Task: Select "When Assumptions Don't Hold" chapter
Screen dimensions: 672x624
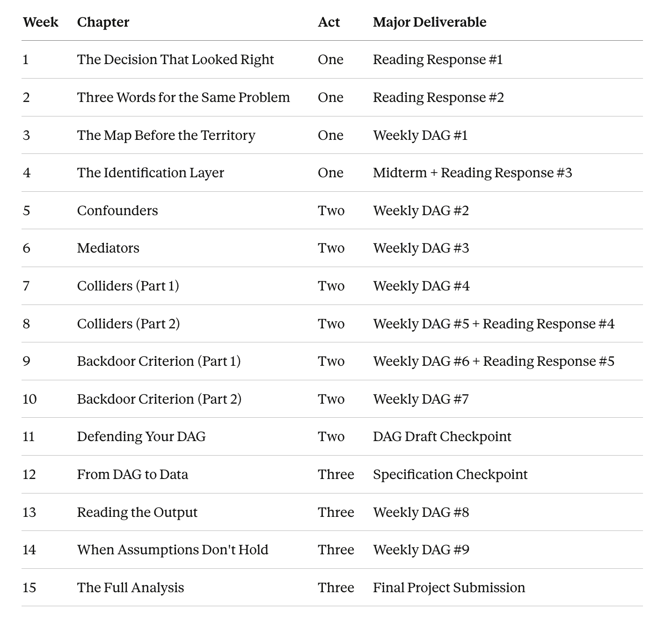Action: point(173,550)
